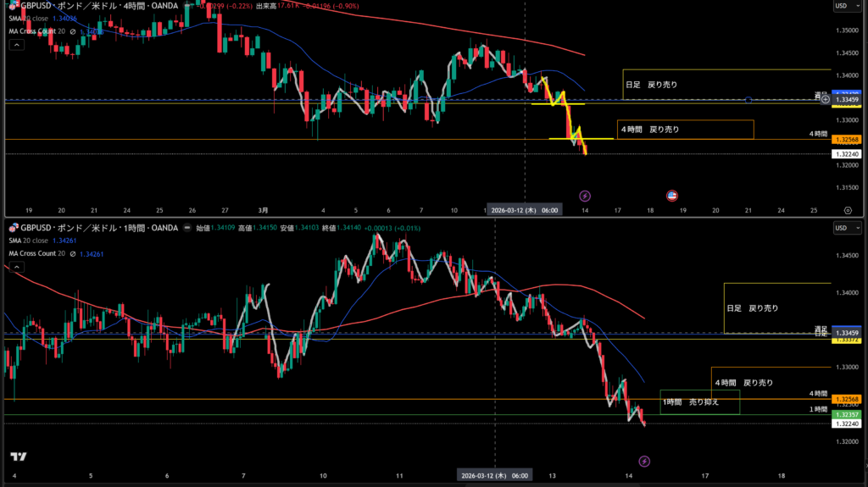Click the 2026-03-12 date marker on the lower time axis
Screen dimensions: 868x487
pos(494,476)
